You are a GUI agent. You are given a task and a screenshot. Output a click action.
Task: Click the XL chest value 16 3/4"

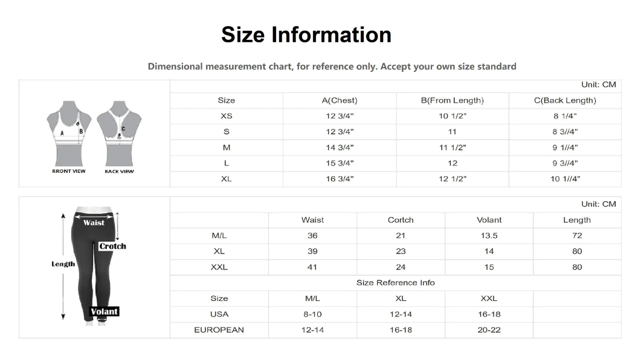pos(340,179)
